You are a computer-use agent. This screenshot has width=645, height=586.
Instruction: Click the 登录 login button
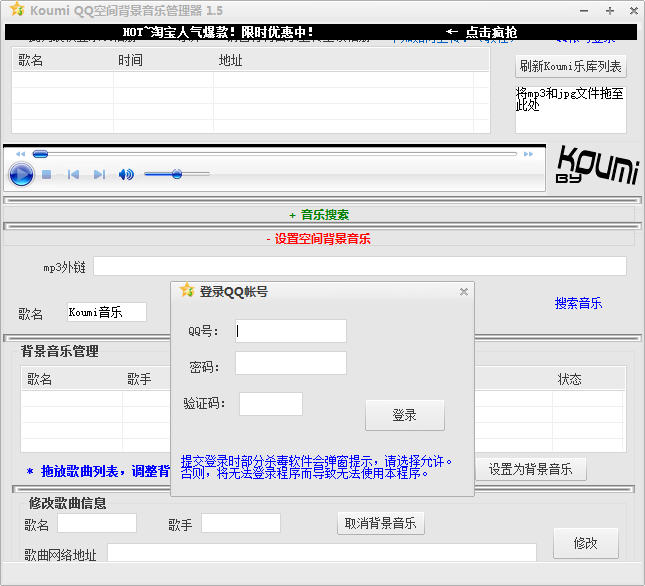404,415
